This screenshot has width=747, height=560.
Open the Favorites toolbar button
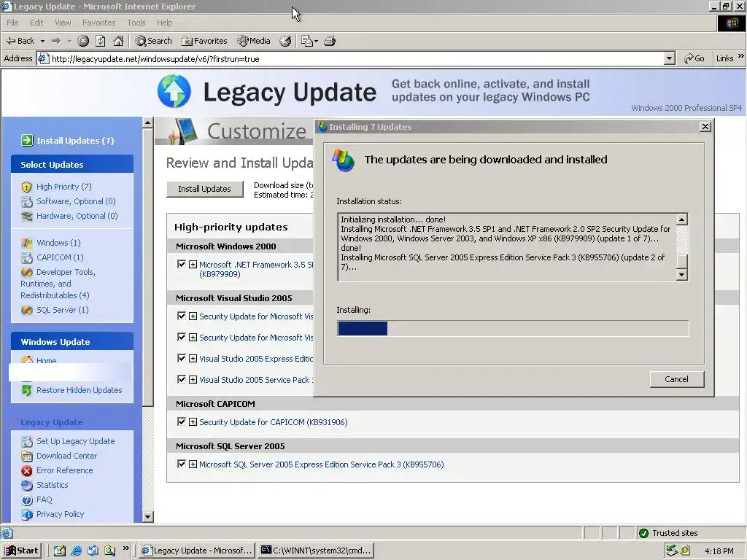[x=204, y=41]
